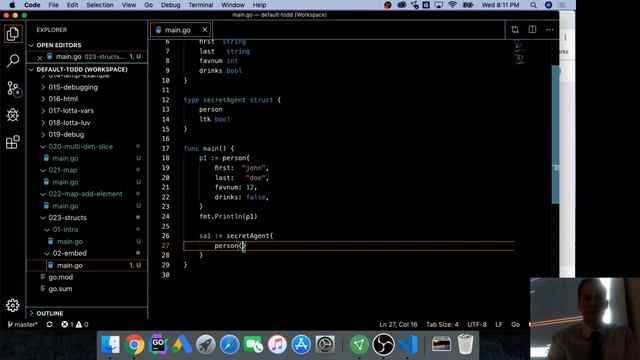
Task: Open the go.mod file
Action: coord(60,277)
